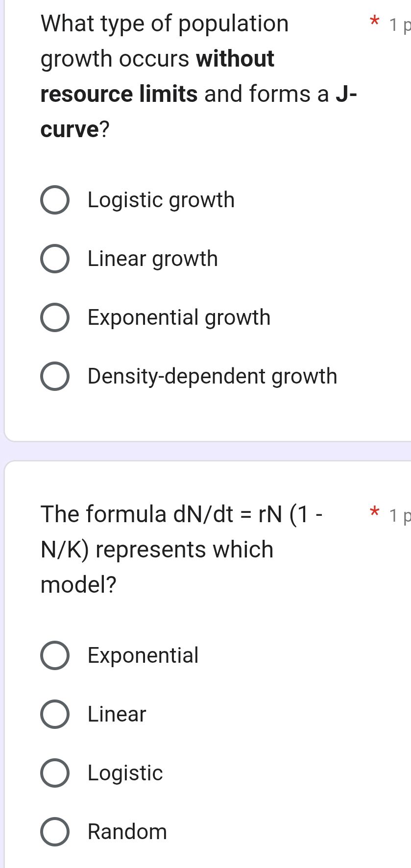This screenshot has height=868, width=411.
Task: Choose the Linear model radio circle
Action: coord(54,714)
